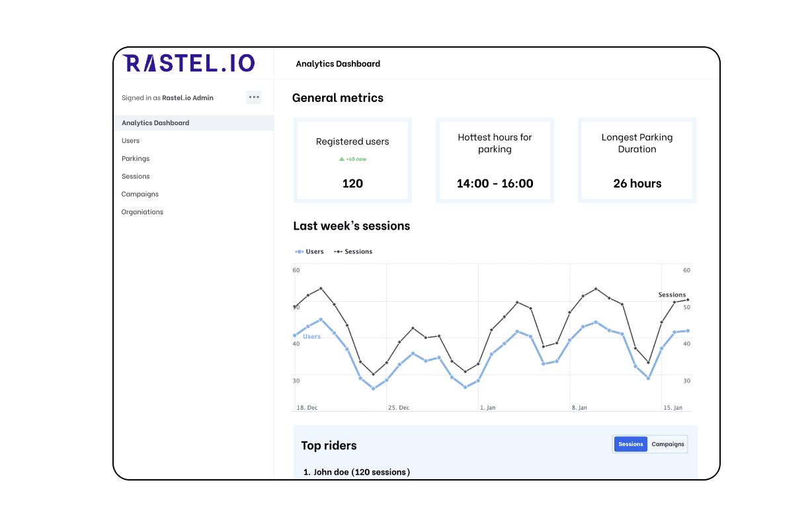Click the 1. Jan axis date label
This screenshot has height=507, width=812.
coord(487,408)
